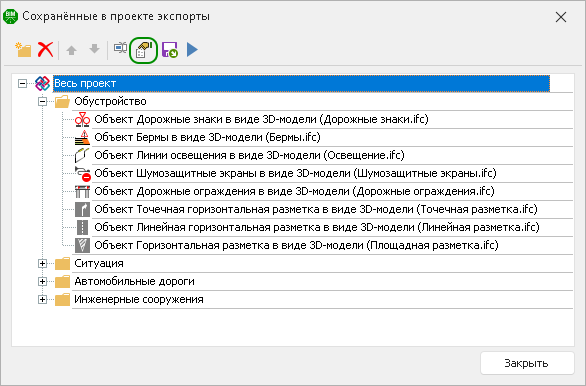
Task: Expand the Инженерные сооружения folder
Action: pos(43,299)
